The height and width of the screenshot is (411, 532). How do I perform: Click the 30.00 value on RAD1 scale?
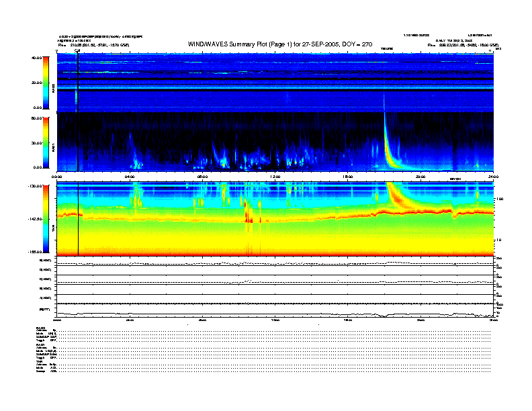click(36, 143)
